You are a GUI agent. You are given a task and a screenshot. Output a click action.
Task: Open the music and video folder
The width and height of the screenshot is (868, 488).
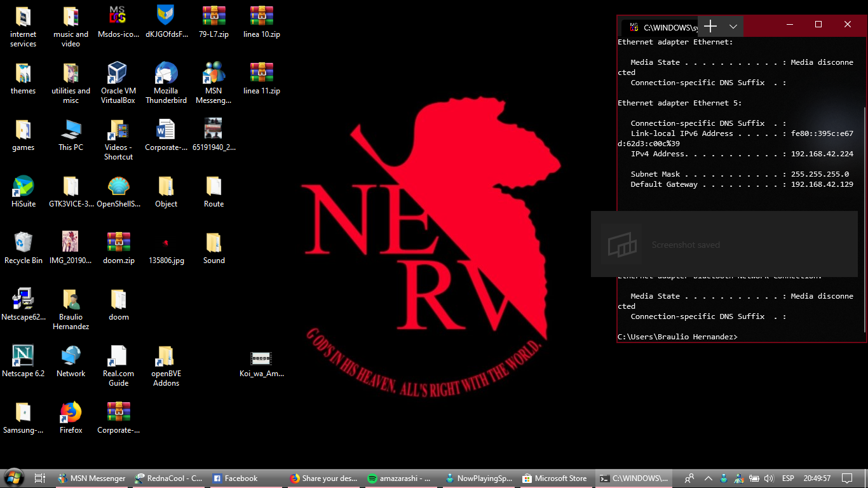[x=71, y=17]
